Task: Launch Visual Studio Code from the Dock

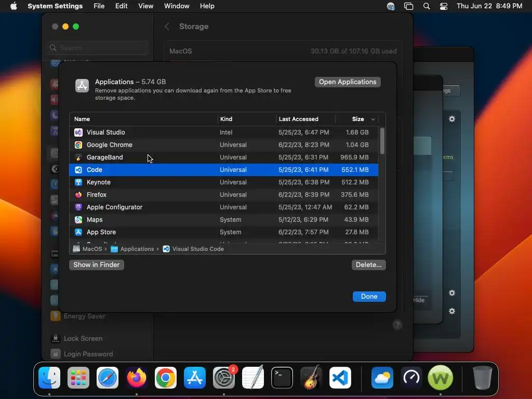Action: (x=340, y=378)
